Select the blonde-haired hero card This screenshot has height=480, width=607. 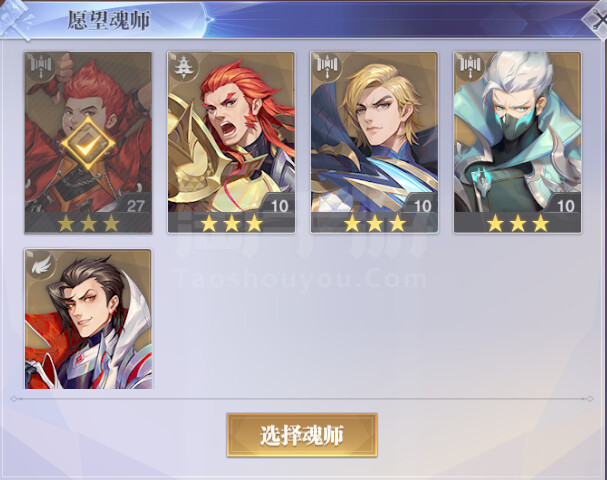[374, 142]
